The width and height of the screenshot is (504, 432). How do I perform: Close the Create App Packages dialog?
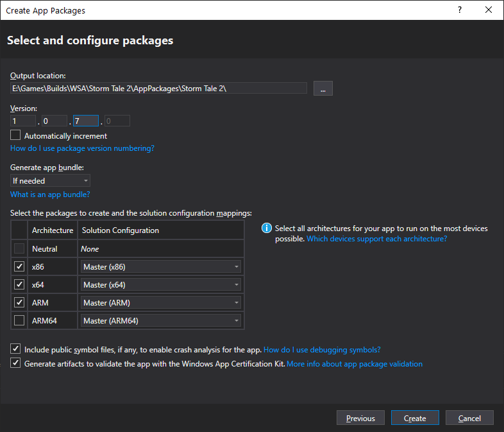(489, 10)
